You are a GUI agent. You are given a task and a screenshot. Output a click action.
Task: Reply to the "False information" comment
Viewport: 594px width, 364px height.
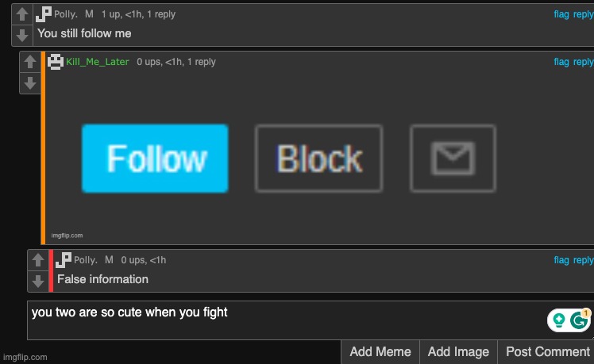click(584, 260)
